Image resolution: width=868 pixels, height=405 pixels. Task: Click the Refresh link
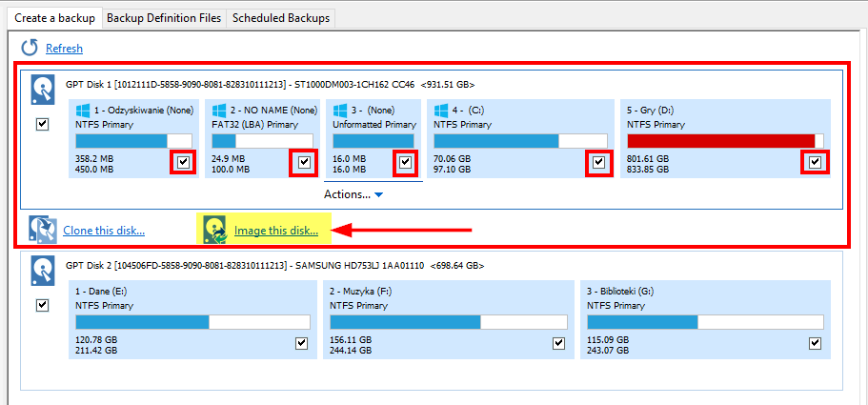tap(64, 49)
